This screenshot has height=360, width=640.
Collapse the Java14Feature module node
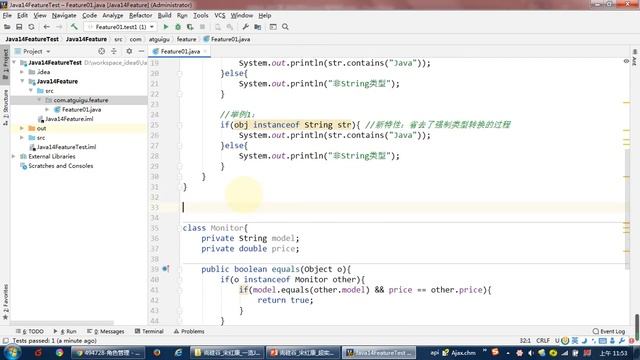[x=22, y=81]
